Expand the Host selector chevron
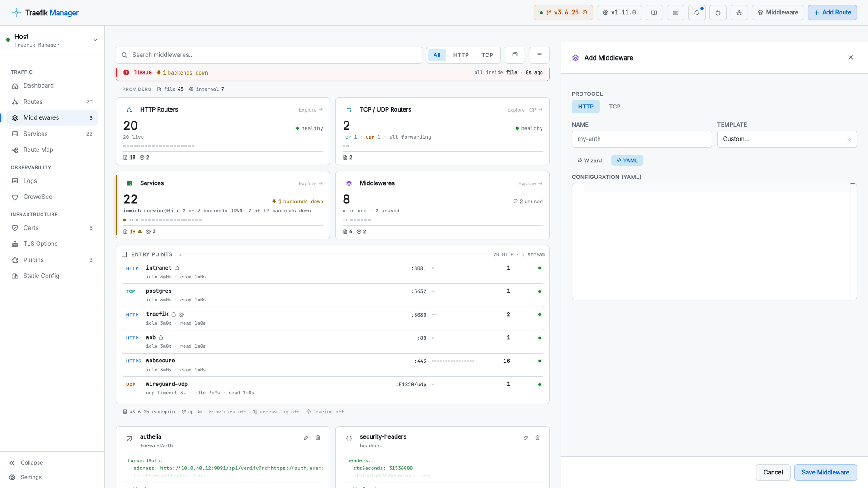The width and height of the screenshot is (868, 488). 95,40
